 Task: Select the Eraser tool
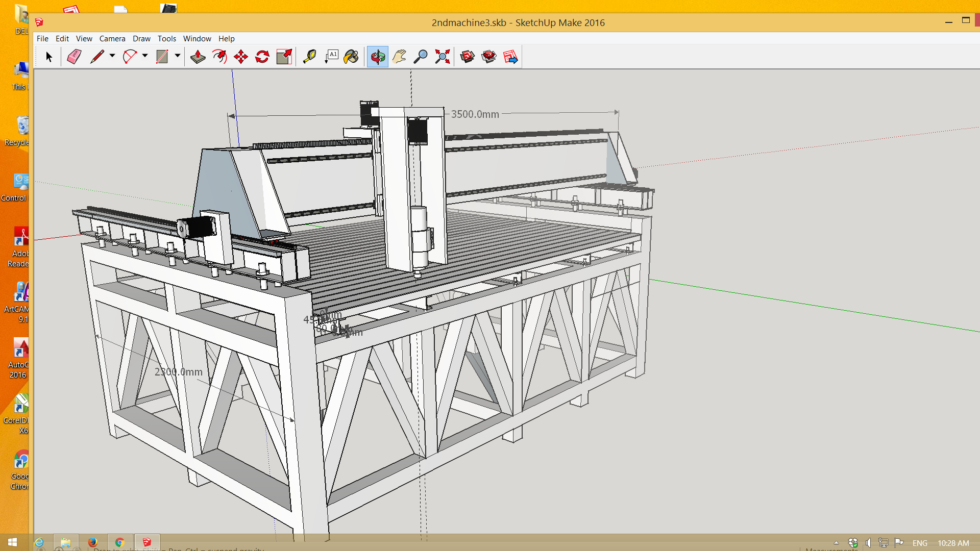pyautogui.click(x=75, y=57)
